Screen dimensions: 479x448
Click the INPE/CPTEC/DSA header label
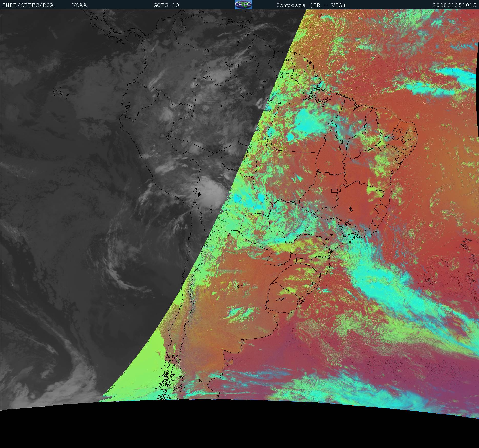pyautogui.click(x=28, y=5)
